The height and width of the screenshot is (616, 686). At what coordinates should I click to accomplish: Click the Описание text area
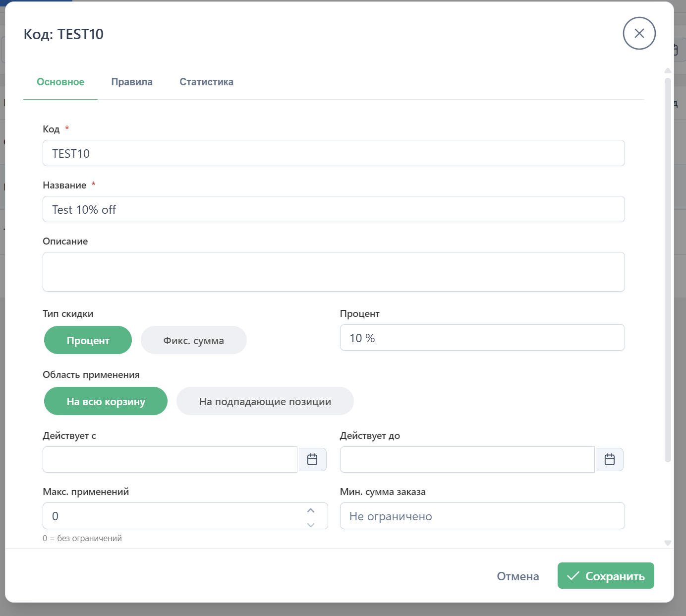333,272
